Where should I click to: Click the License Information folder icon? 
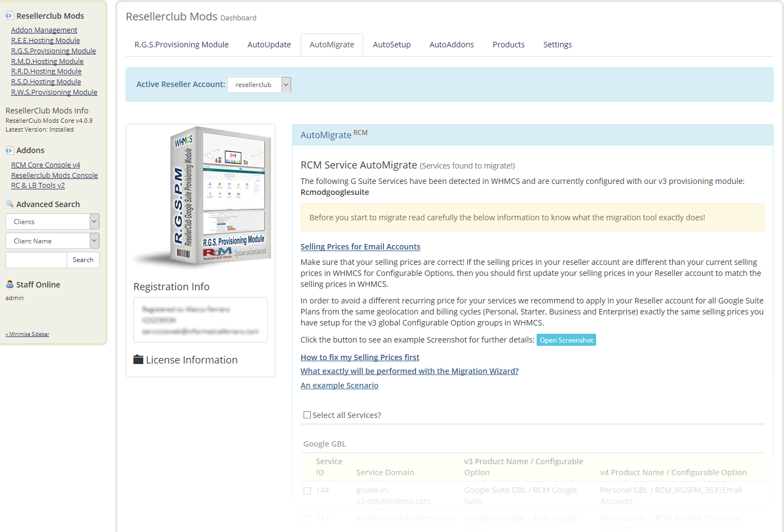point(138,360)
